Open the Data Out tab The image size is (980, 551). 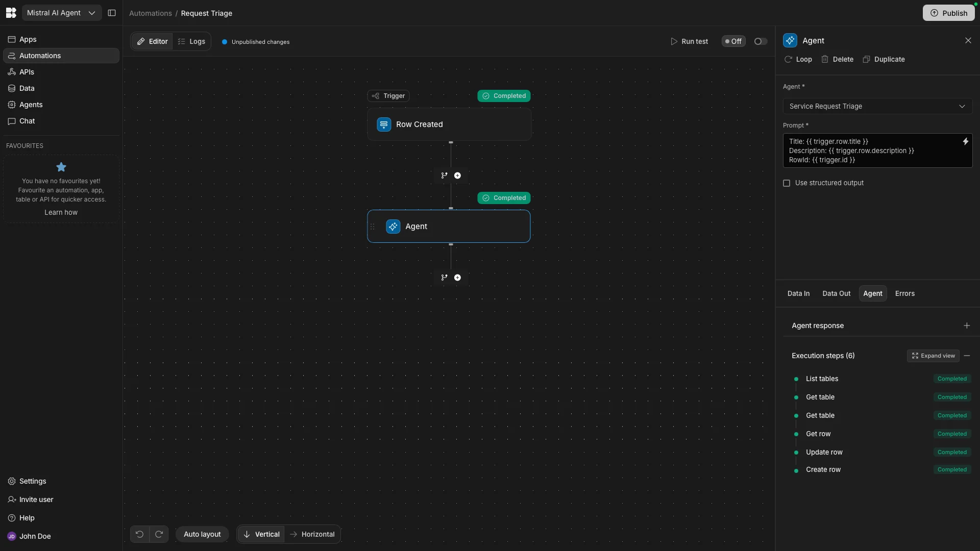click(x=836, y=293)
